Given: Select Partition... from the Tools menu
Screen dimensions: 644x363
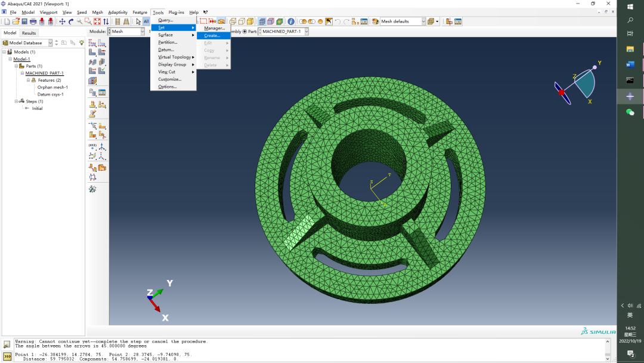Looking at the screenshot, I should coord(168,42).
